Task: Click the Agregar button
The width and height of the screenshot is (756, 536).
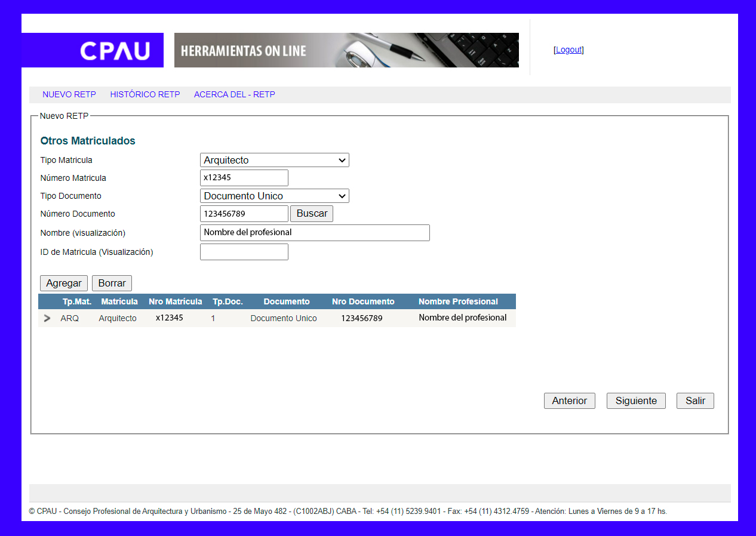Action: point(64,283)
